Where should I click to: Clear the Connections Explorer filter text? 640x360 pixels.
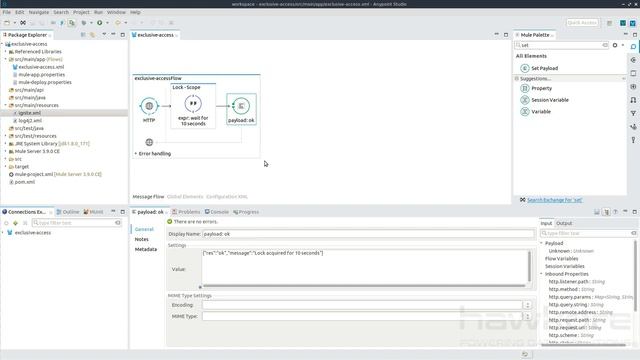118,223
